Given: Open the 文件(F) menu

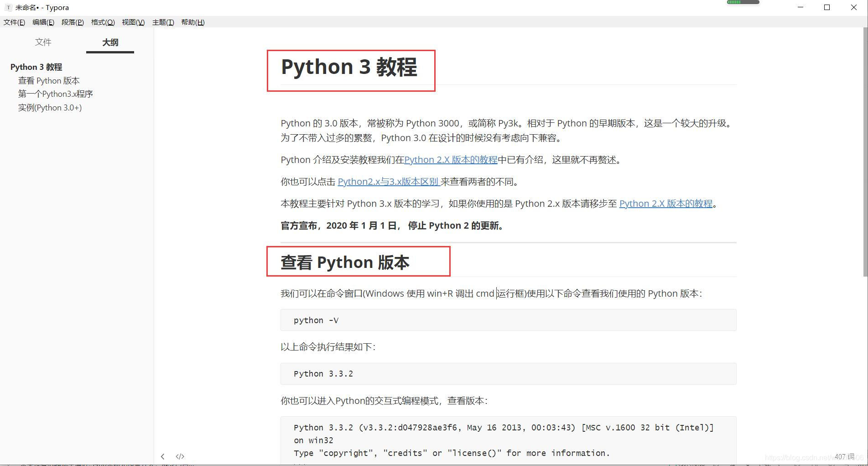Looking at the screenshot, I should pos(14,22).
